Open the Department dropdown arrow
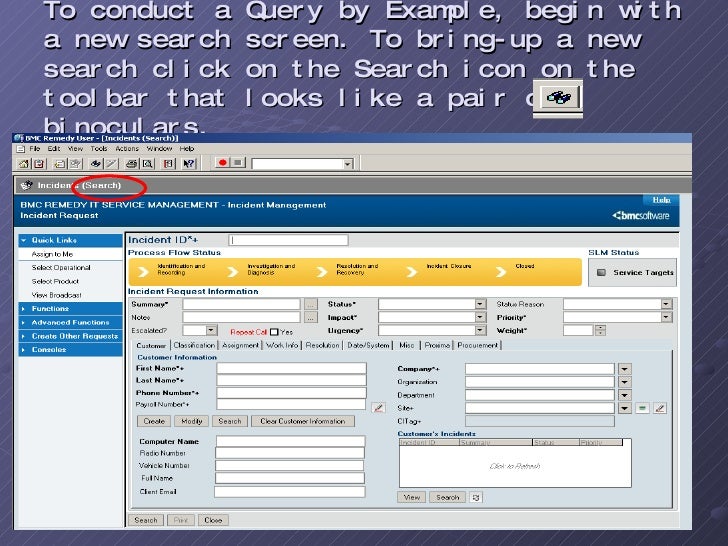The image size is (728, 546). click(624, 395)
